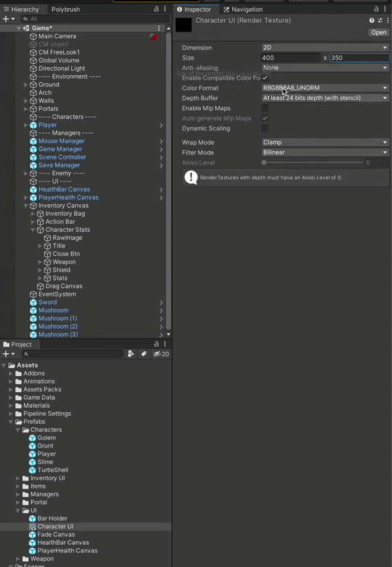Open the Depth Buffer dropdown
Image resolution: width=392 pixels, height=567 pixels.
point(325,98)
